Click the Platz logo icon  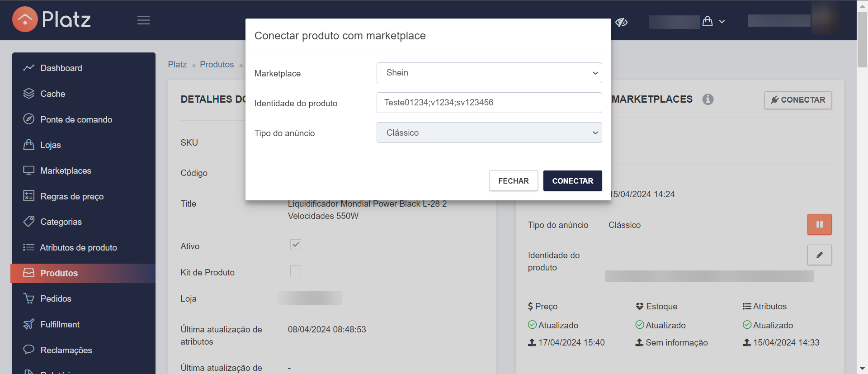25,19
